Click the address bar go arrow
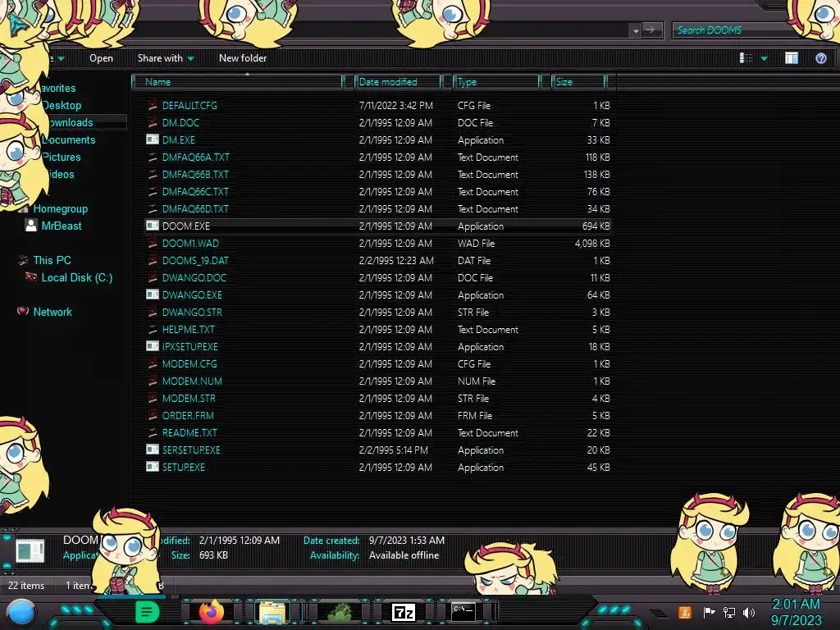 click(x=652, y=30)
